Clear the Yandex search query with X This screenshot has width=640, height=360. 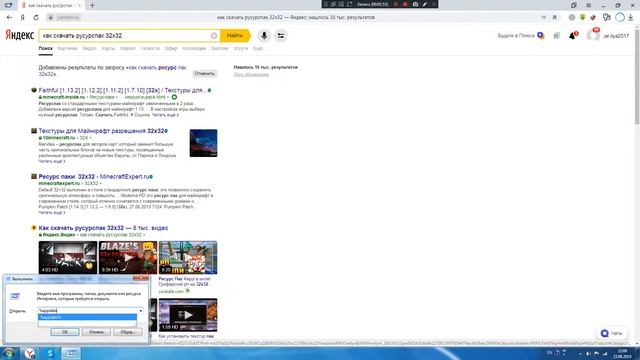[x=213, y=36]
